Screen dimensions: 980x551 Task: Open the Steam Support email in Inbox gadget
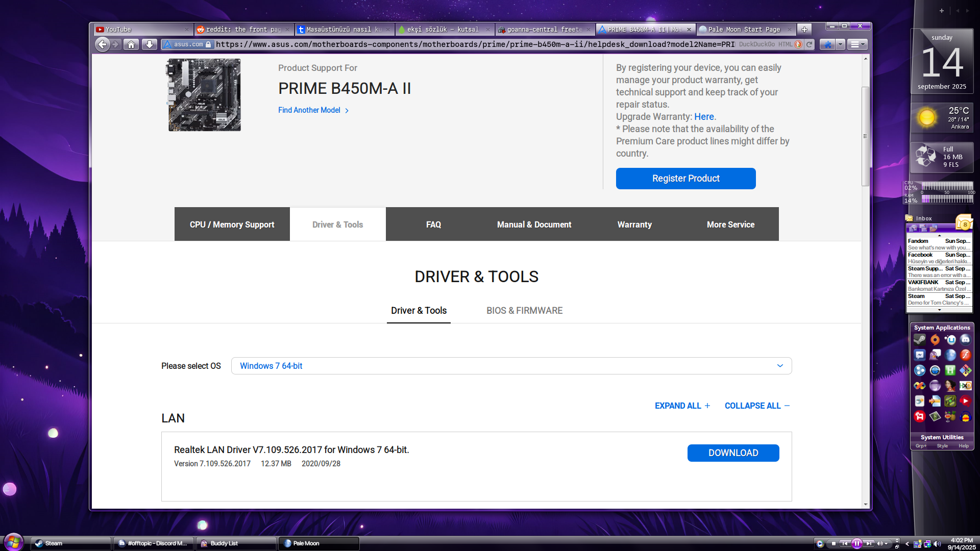[939, 272]
